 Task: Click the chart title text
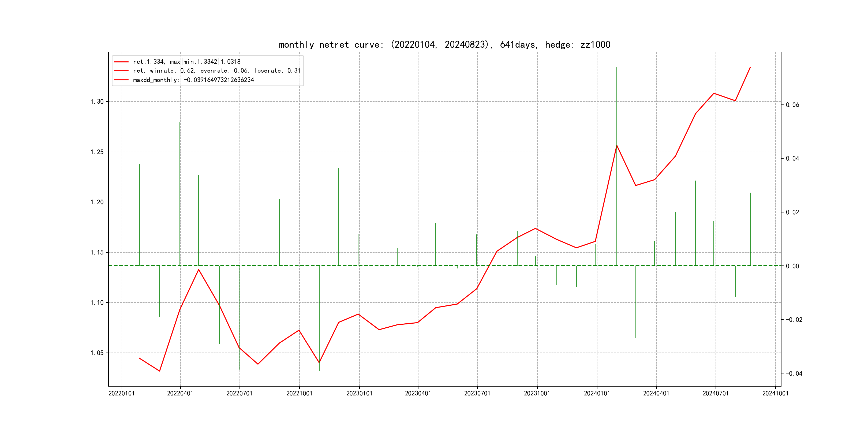(x=444, y=44)
